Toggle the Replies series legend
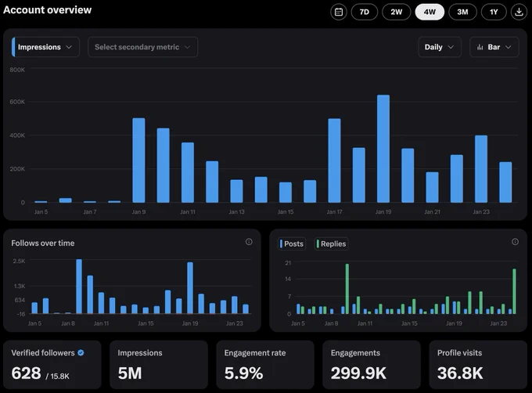 pyautogui.click(x=331, y=243)
